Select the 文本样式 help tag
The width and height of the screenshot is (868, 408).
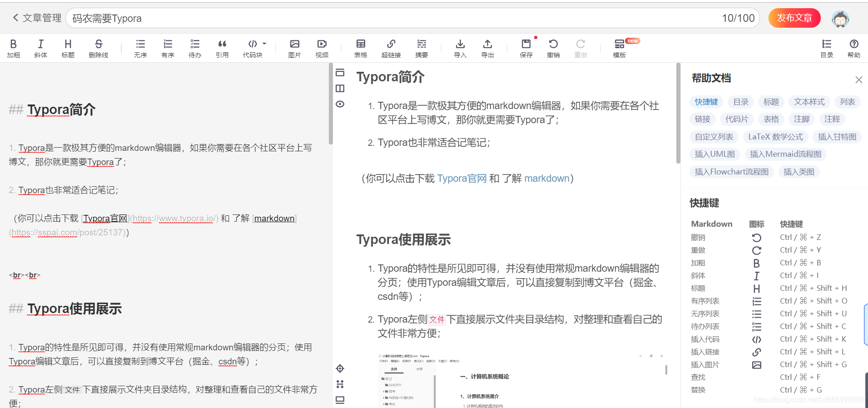pyautogui.click(x=809, y=102)
